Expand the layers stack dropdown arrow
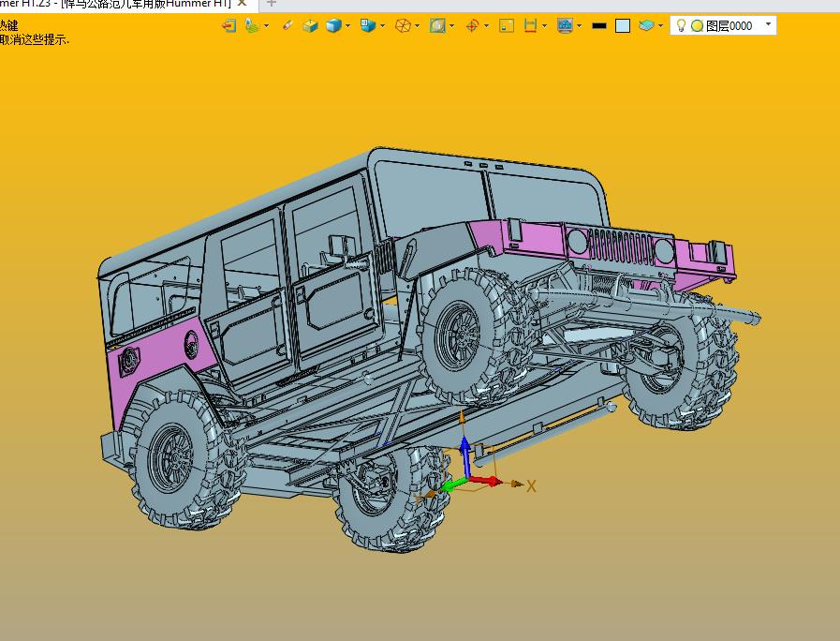Image resolution: width=840 pixels, height=641 pixels. pyautogui.click(x=660, y=25)
